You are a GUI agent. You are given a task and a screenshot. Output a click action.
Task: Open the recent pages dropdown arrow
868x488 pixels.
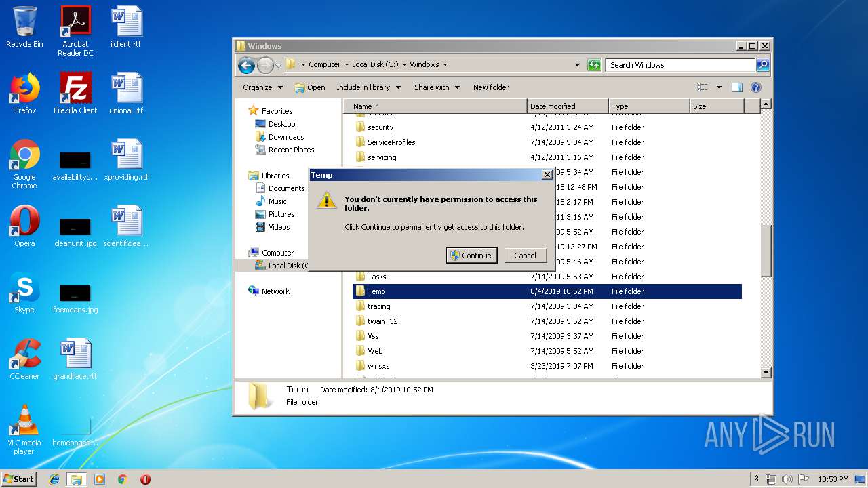pyautogui.click(x=278, y=66)
